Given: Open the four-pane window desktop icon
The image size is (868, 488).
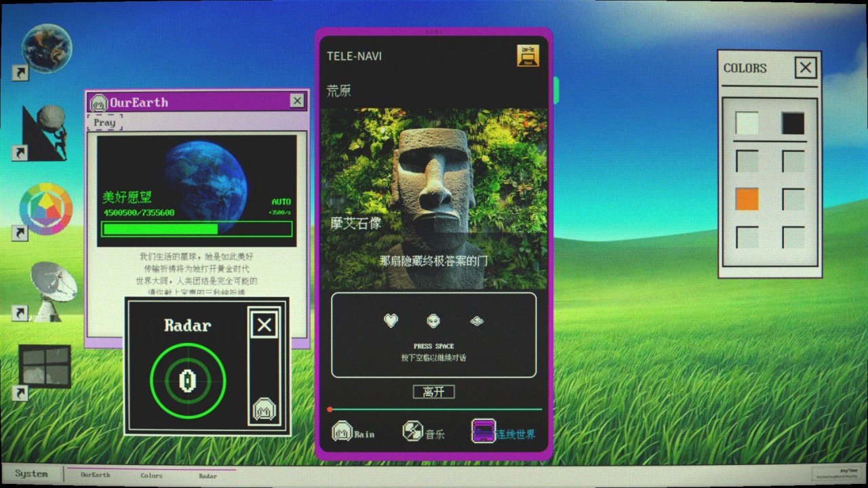Looking at the screenshot, I should (45, 366).
